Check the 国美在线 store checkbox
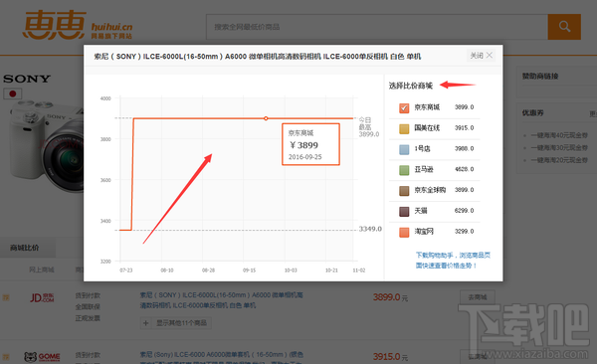Image resolution: width=597 pixels, height=364 pixels. pyautogui.click(x=404, y=128)
